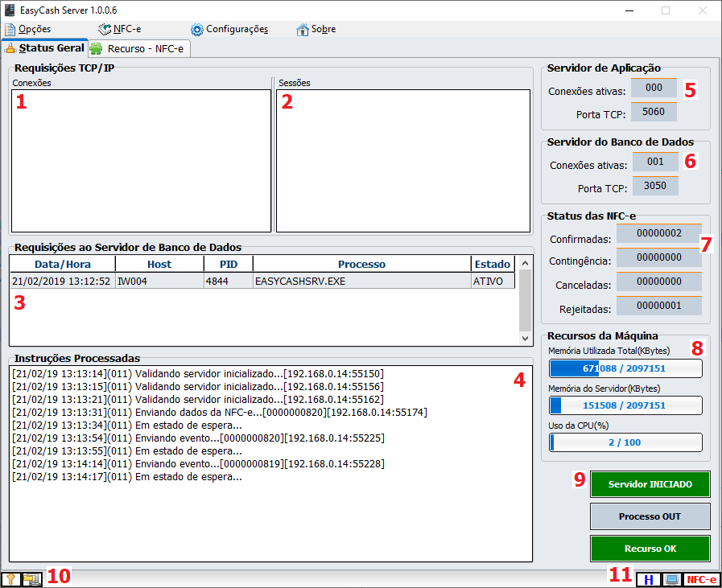This screenshot has width=722, height=588.
Task: Click the Processo column header
Action: [x=361, y=264]
